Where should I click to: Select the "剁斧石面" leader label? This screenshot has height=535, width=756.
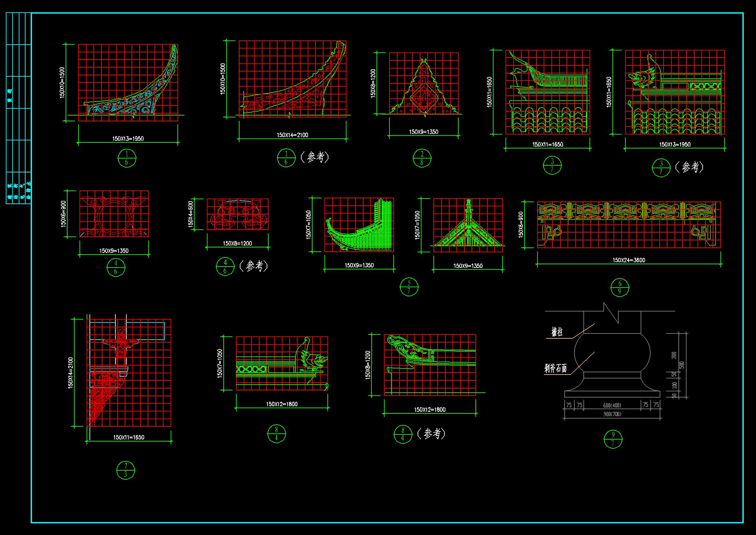(x=556, y=369)
